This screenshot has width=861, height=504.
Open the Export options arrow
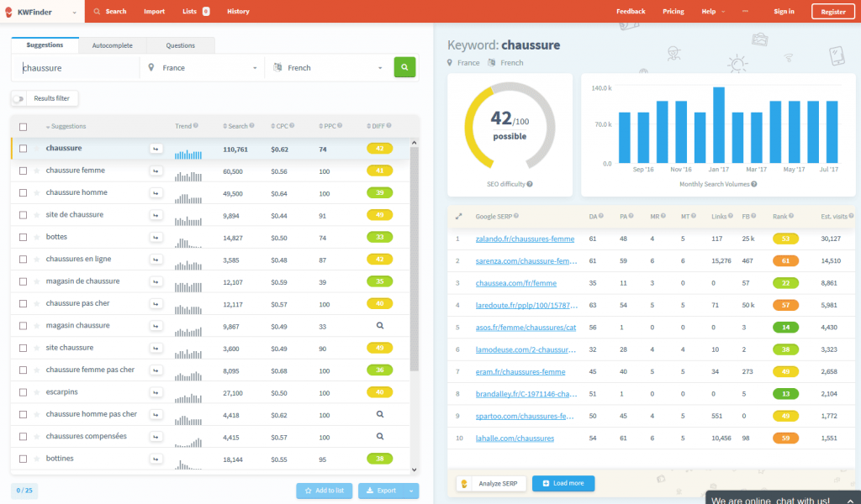click(x=411, y=491)
